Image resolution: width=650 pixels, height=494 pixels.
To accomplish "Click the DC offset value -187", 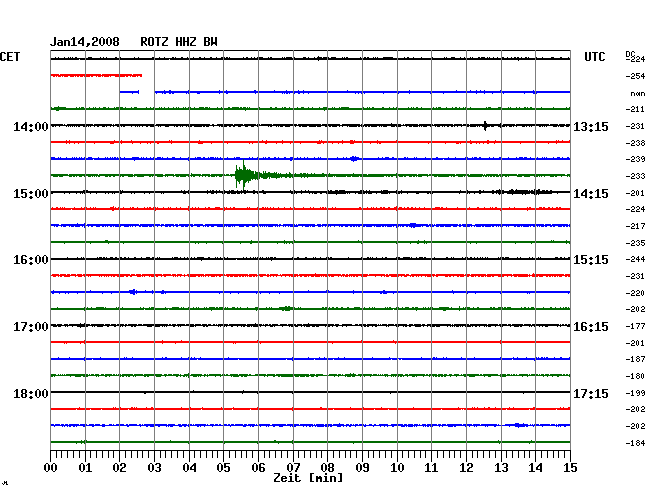I will pyautogui.click(x=635, y=359).
